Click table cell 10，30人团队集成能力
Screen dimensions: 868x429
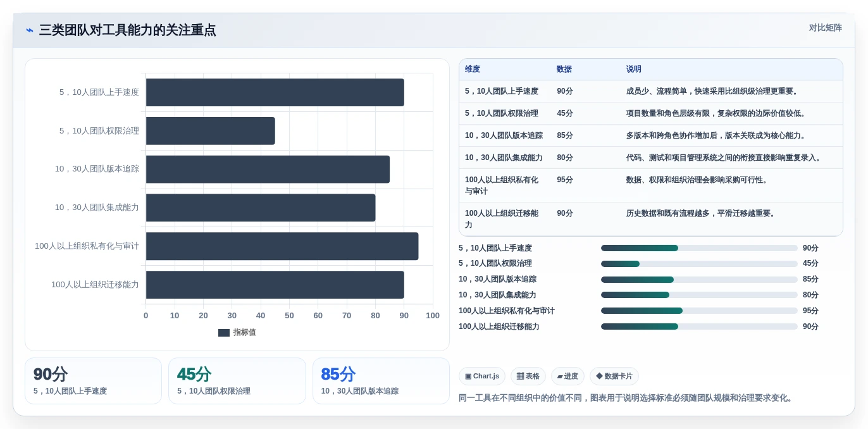(x=504, y=158)
